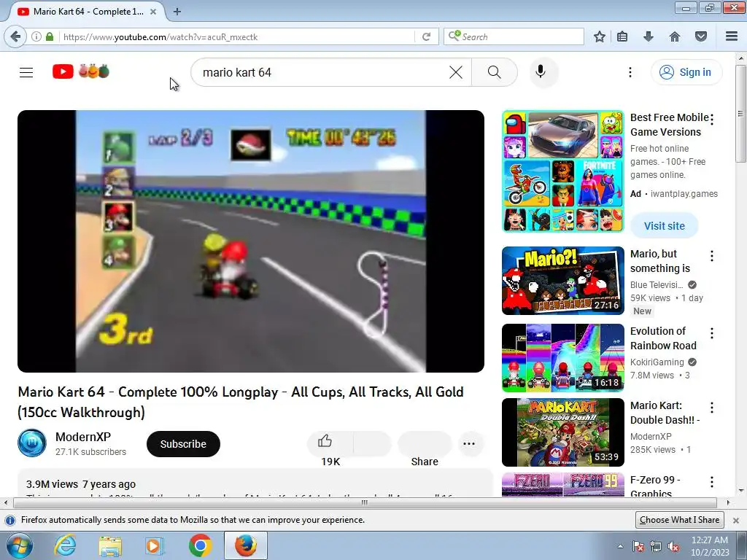Go to Firefox home page icon

click(675, 36)
